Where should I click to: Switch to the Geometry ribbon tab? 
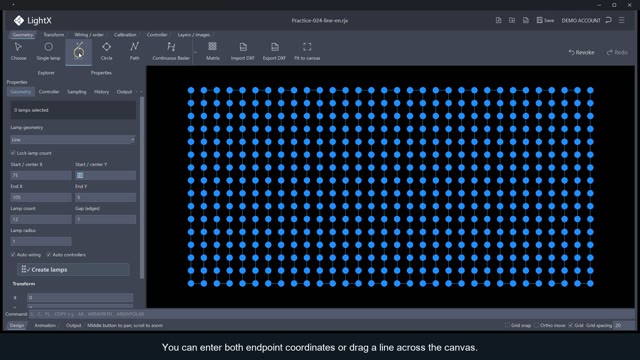point(23,35)
